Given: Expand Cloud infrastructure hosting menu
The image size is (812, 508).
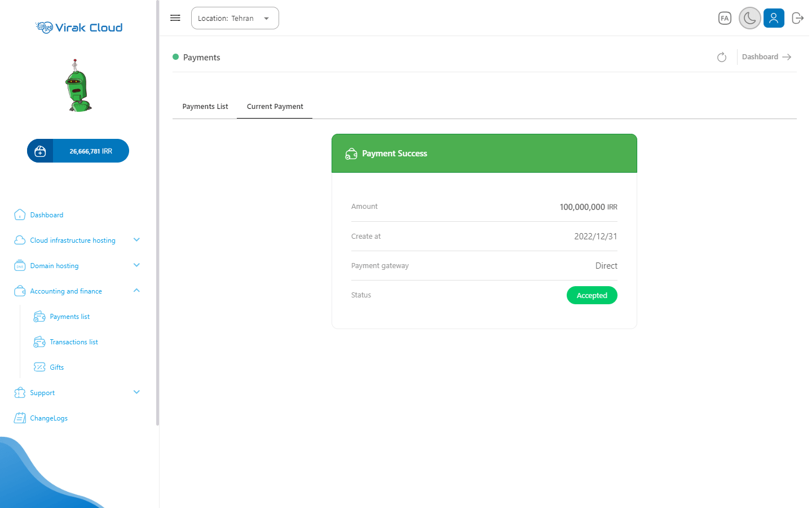Looking at the screenshot, I should click(136, 240).
